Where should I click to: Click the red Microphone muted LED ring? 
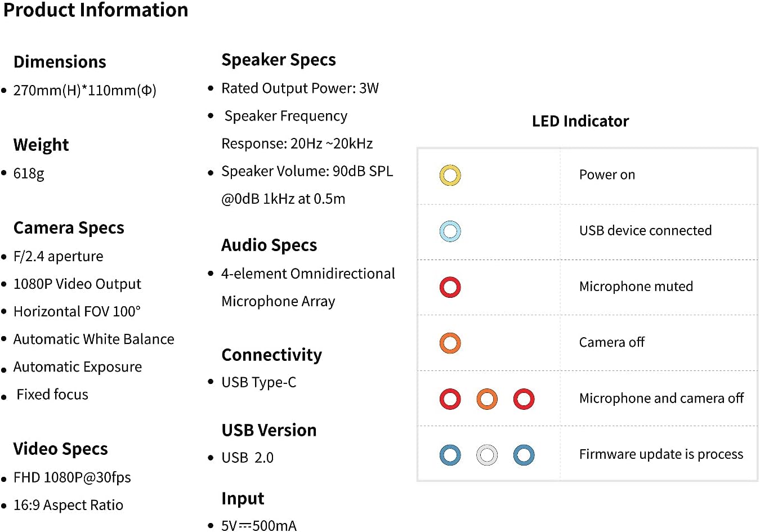coord(450,287)
